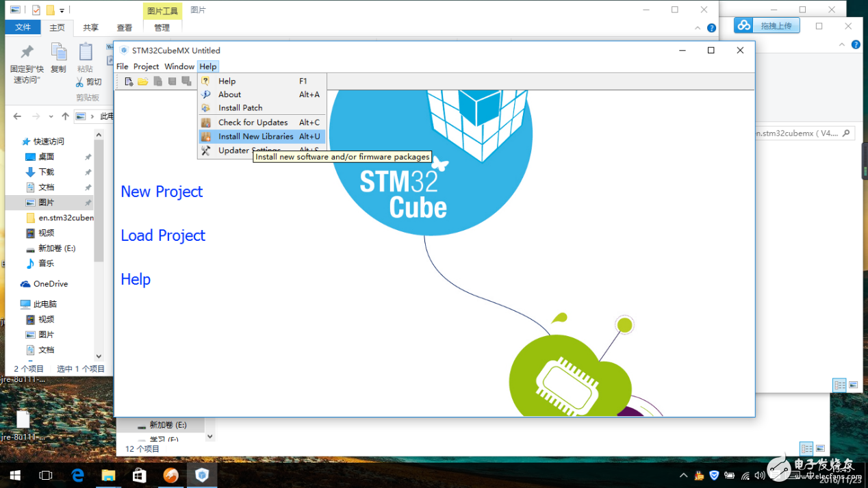The height and width of the screenshot is (488, 868).
Task: Click the 剪切 scissors button
Action: tap(89, 81)
